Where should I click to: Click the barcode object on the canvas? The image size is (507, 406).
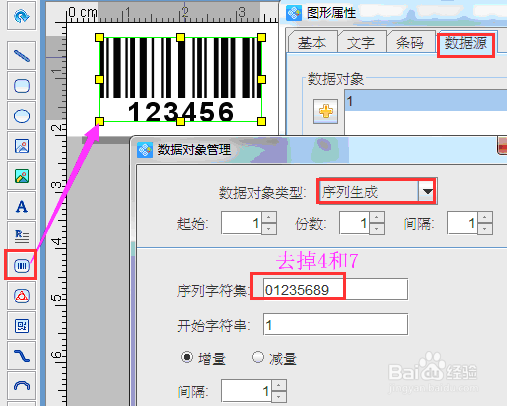180,79
